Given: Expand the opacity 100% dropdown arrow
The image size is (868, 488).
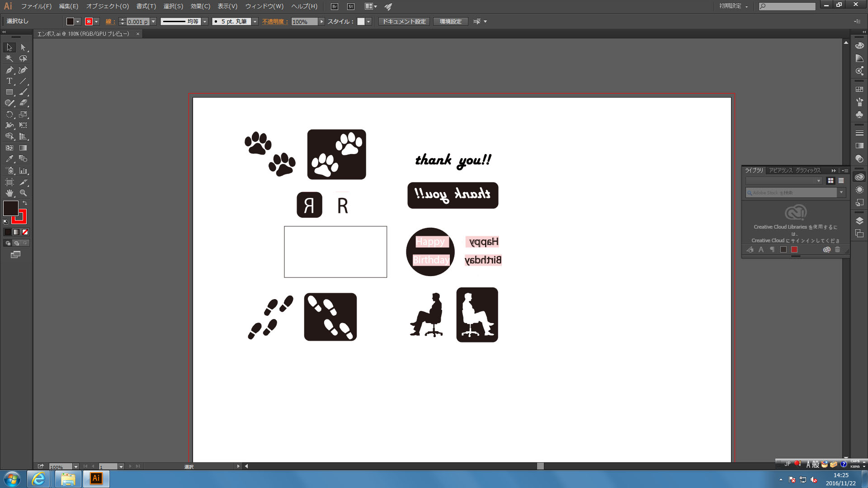Looking at the screenshot, I should (x=321, y=22).
